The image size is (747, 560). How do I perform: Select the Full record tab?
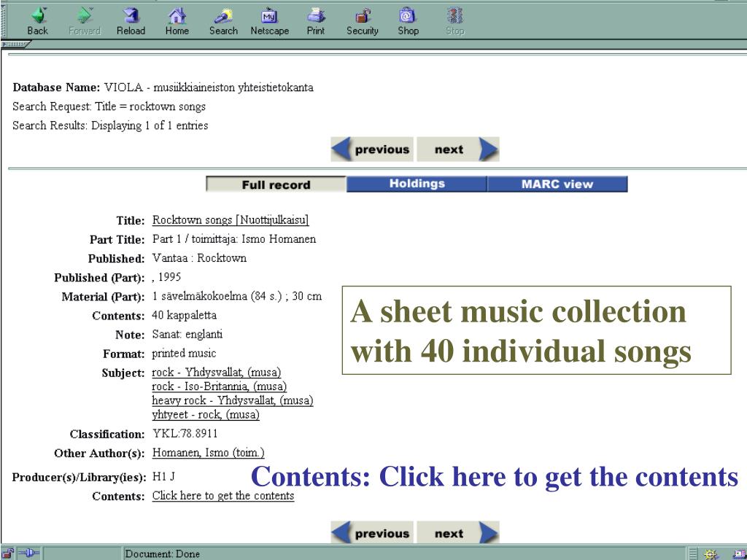276,184
